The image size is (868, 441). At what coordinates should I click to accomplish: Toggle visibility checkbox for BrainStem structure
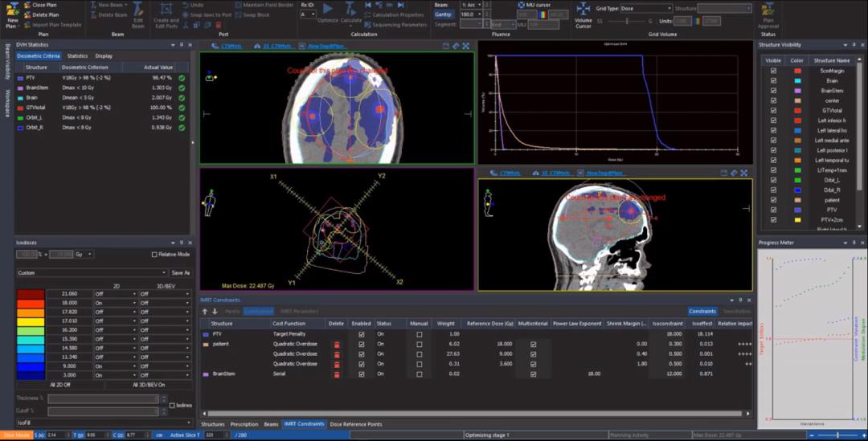click(x=774, y=91)
